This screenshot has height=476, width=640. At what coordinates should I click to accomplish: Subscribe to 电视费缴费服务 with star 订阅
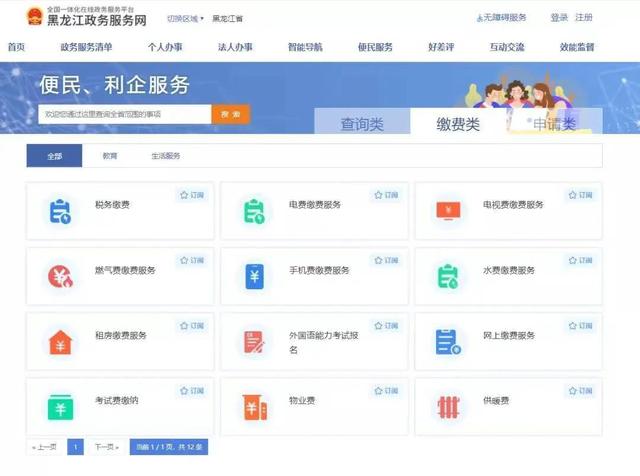click(x=580, y=195)
